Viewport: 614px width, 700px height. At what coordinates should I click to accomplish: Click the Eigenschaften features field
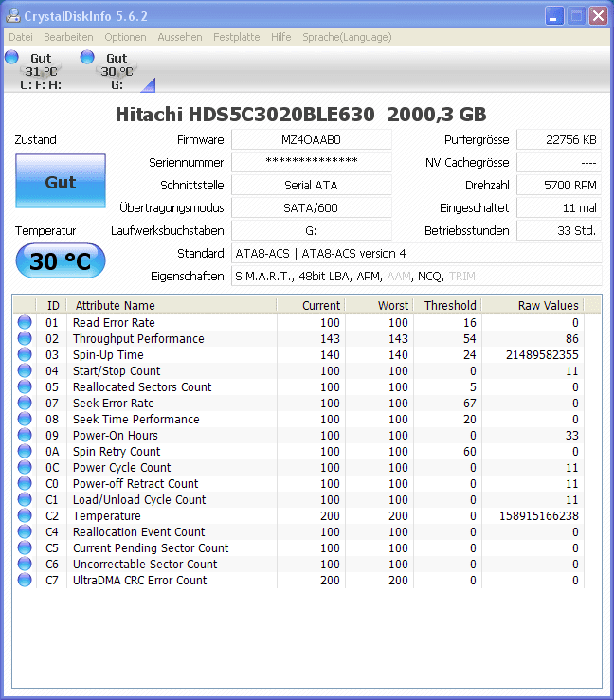click(x=416, y=277)
